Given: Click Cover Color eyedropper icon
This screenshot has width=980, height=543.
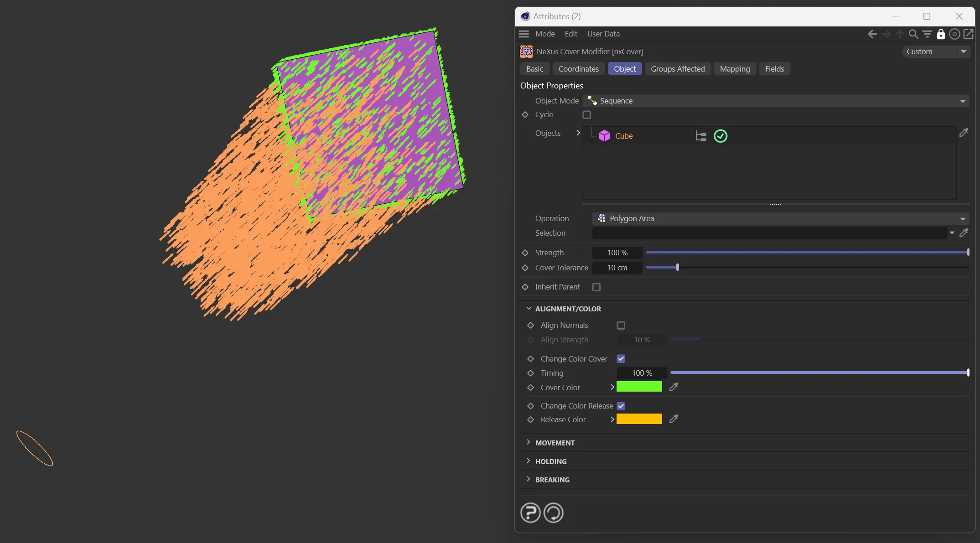Looking at the screenshot, I should [674, 387].
